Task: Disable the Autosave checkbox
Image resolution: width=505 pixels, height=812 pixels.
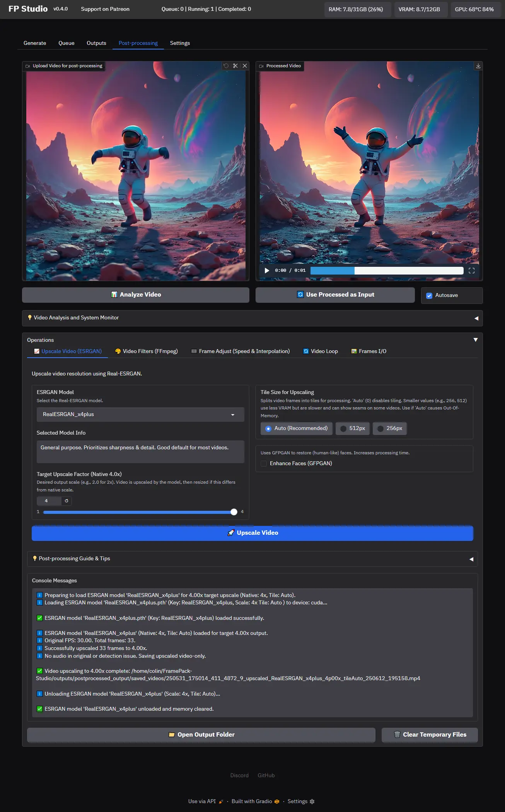Action: click(429, 295)
